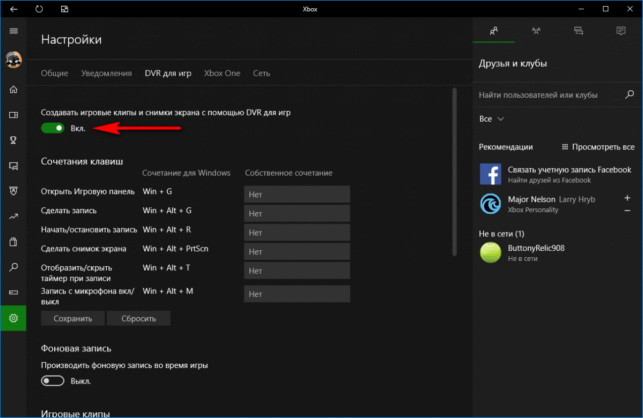Minimize the Xbox window
This screenshot has width=643, height=418.
tap(581, 9)
